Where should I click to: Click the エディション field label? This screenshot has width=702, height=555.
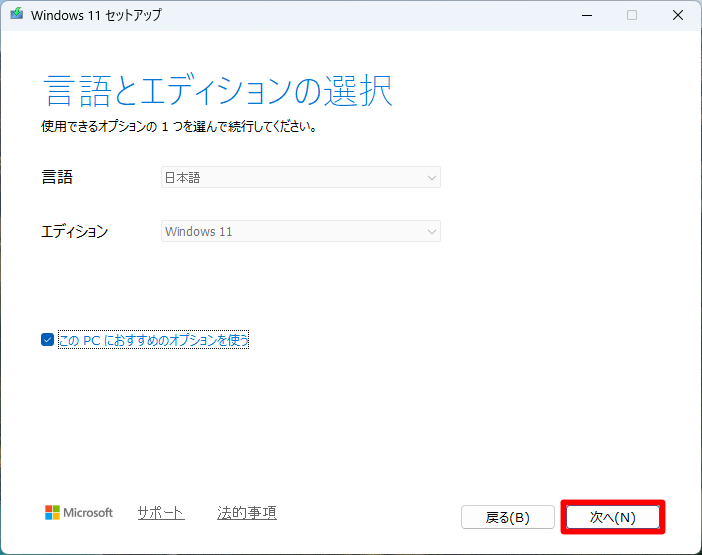coord(74,231)
